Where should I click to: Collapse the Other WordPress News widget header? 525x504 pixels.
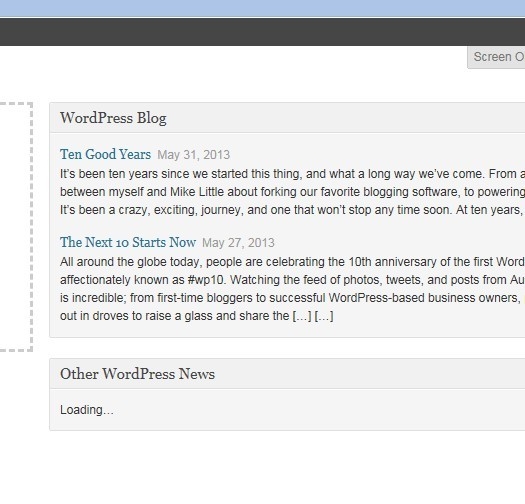(287, 374)
